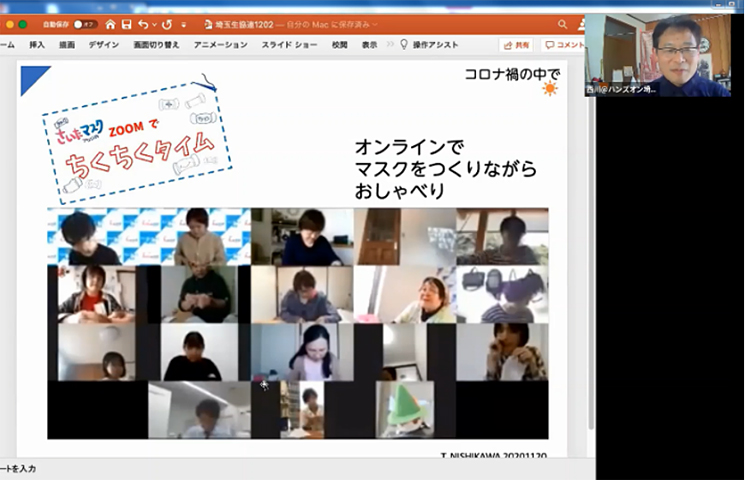Click the notes input area below slide

(40, 467)
